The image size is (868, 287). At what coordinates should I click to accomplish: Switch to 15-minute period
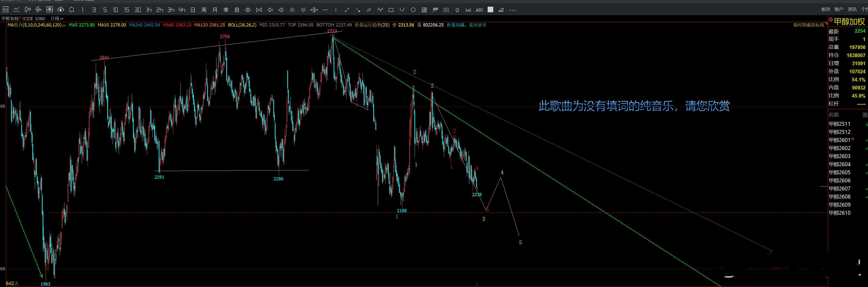(x=126, y=10)
